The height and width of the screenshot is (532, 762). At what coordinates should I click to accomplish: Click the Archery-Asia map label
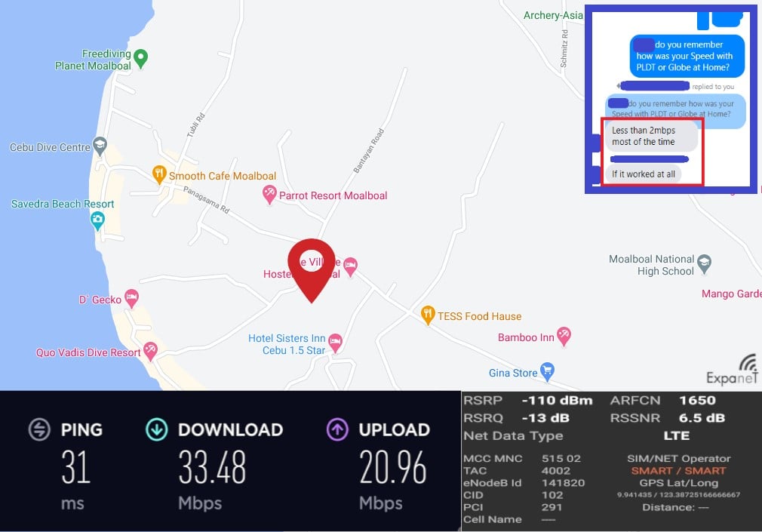click(x=553, y=16)
